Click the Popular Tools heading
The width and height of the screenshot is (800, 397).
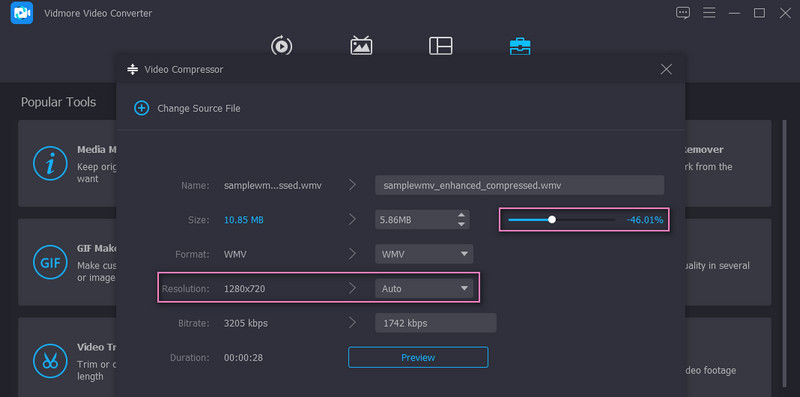click(x=58, y=102)
